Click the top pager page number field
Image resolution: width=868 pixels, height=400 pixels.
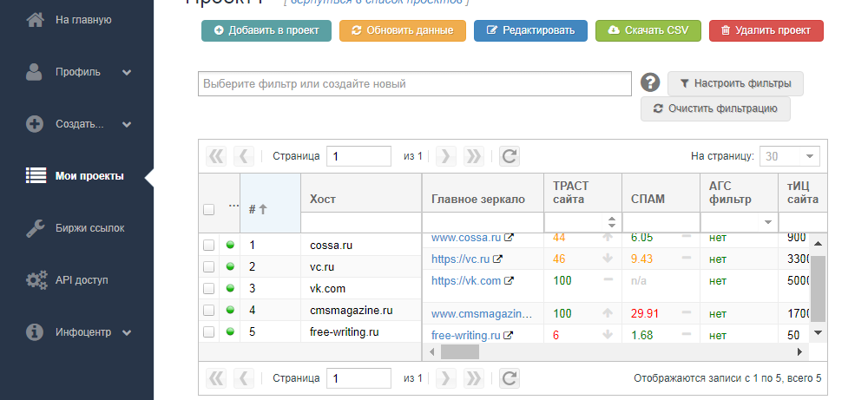[x=358, y=156]
